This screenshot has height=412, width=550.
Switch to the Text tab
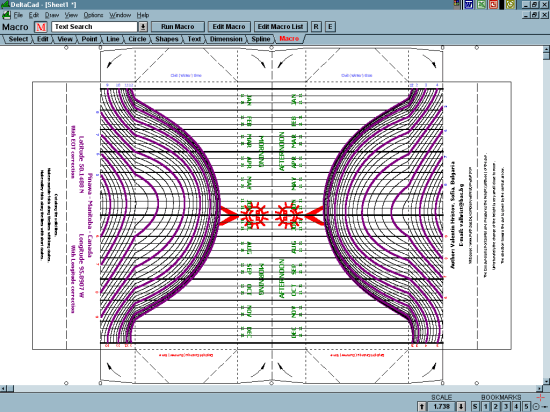tap(194, 39)
